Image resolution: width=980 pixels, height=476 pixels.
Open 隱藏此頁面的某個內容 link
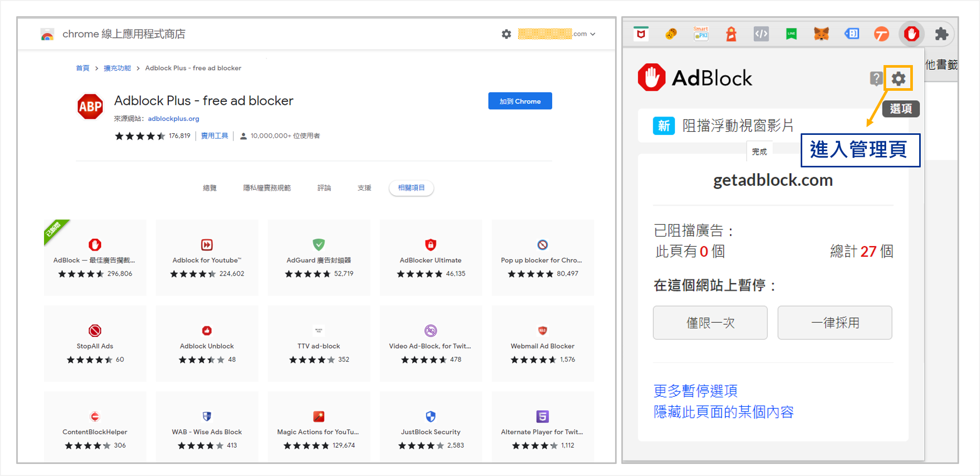[x=724, y=412]
